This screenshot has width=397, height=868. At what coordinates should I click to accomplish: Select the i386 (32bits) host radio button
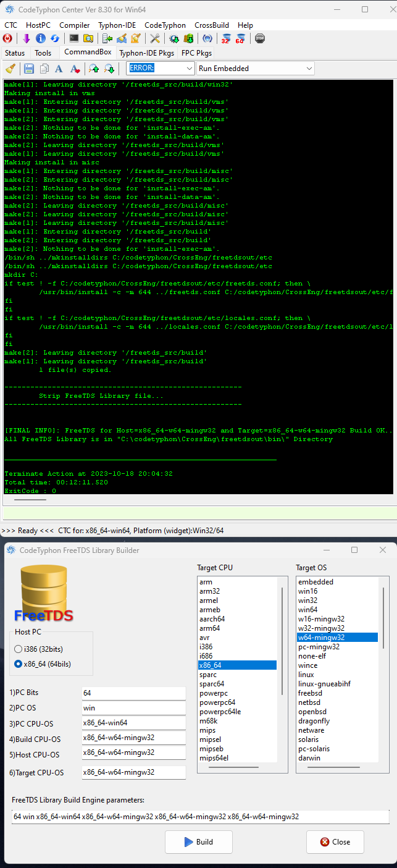pyautogui.click(x=18, y=649)
